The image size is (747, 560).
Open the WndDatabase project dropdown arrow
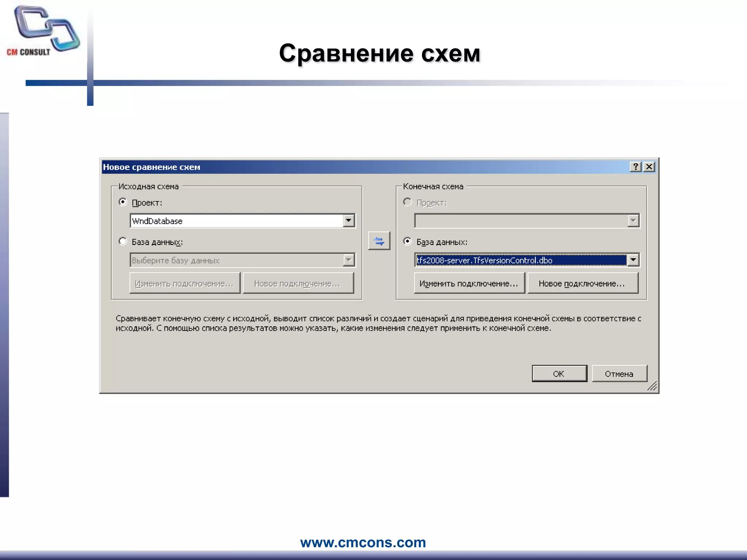(349, 221)
